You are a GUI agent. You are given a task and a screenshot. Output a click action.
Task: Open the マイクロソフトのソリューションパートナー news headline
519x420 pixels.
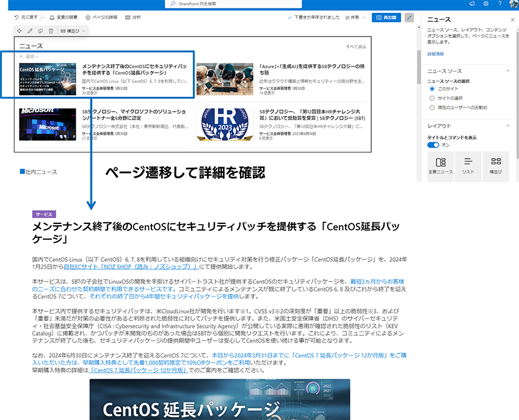coord(134,115)
